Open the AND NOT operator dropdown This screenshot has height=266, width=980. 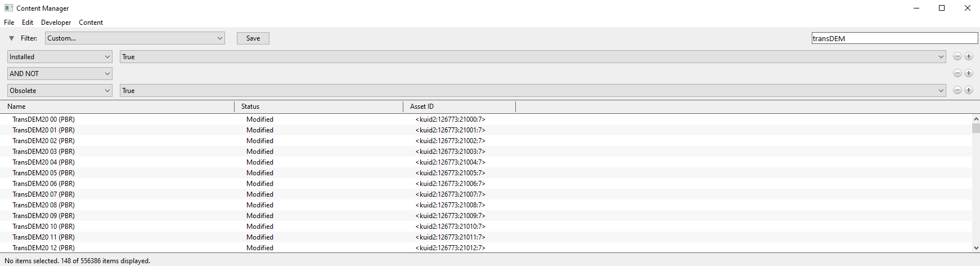click(60, 74)
